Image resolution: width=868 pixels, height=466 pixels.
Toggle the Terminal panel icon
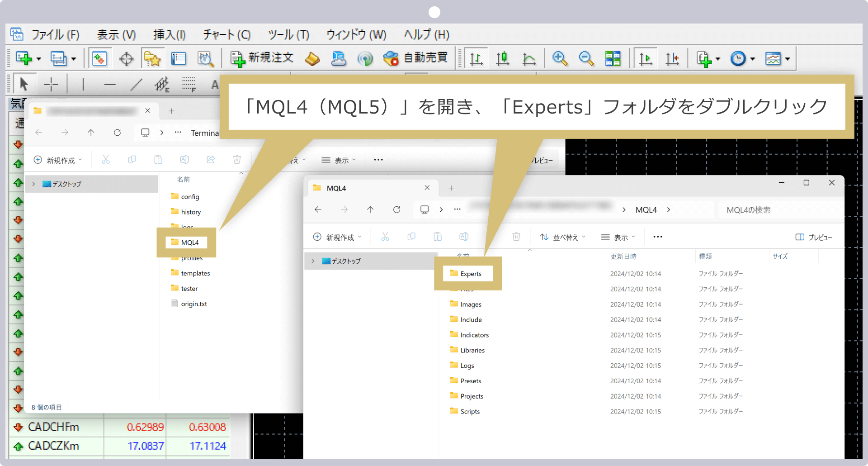[x=179, y=58]
